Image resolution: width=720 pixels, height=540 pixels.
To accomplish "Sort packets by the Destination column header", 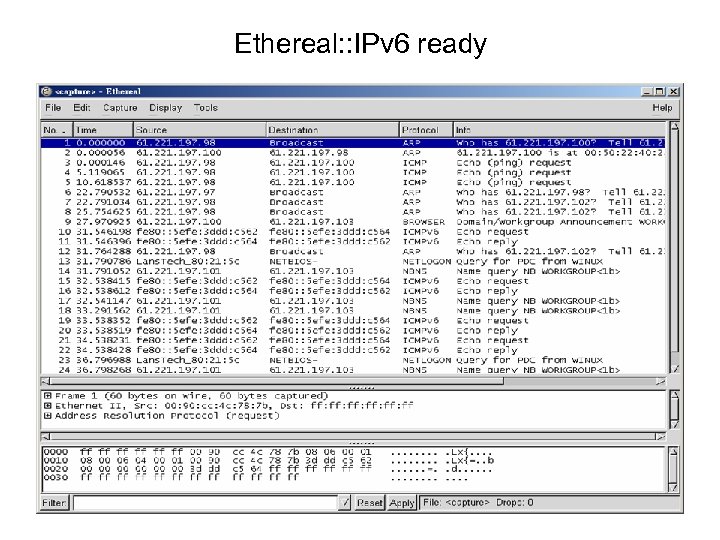I will pyautogui.click(x=332, y=129).
